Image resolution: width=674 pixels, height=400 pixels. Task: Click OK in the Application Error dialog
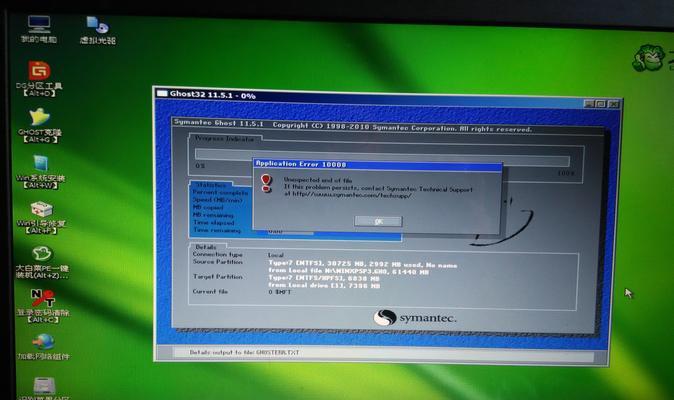pyautogui.click(x=378, y=221)
